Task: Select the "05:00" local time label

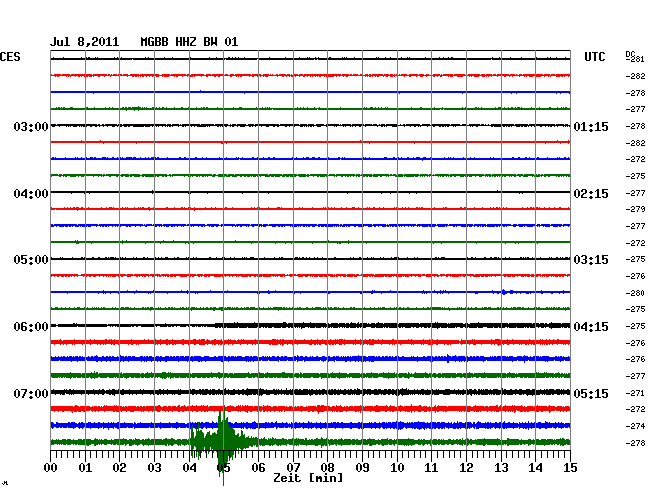Action: pos(31,260)
